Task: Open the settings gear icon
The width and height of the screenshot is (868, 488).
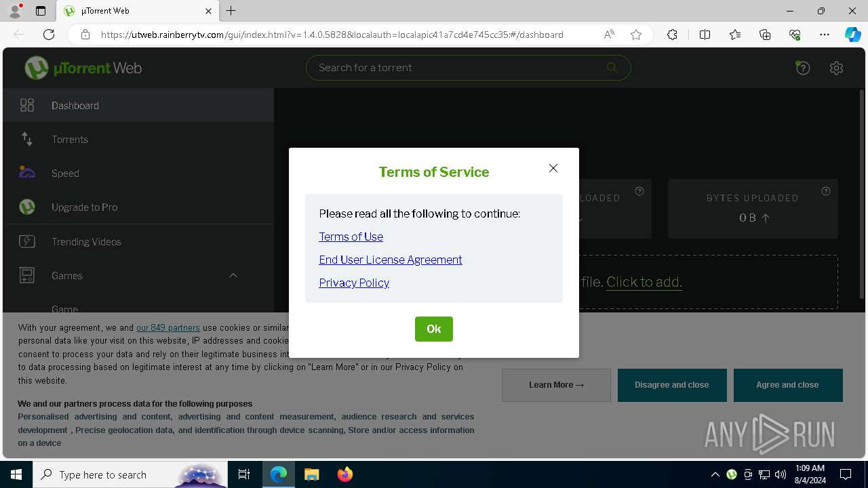Action: click(x=836, y=68)
